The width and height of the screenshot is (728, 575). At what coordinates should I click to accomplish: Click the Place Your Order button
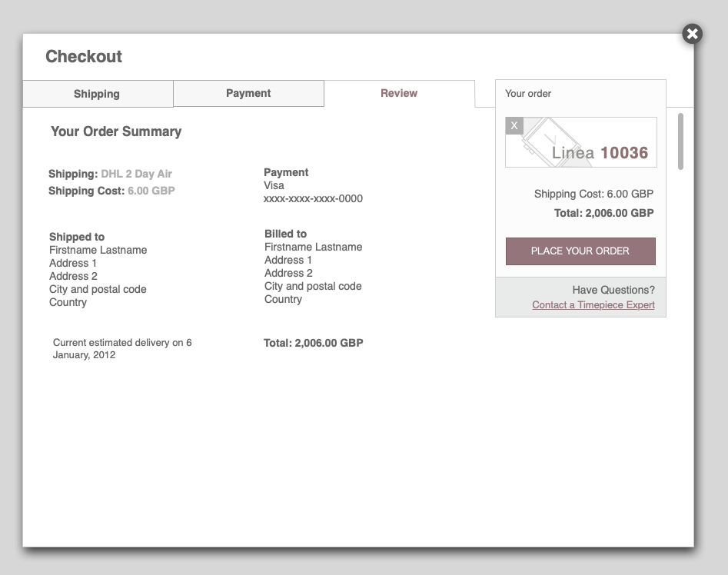coord(580,251)
